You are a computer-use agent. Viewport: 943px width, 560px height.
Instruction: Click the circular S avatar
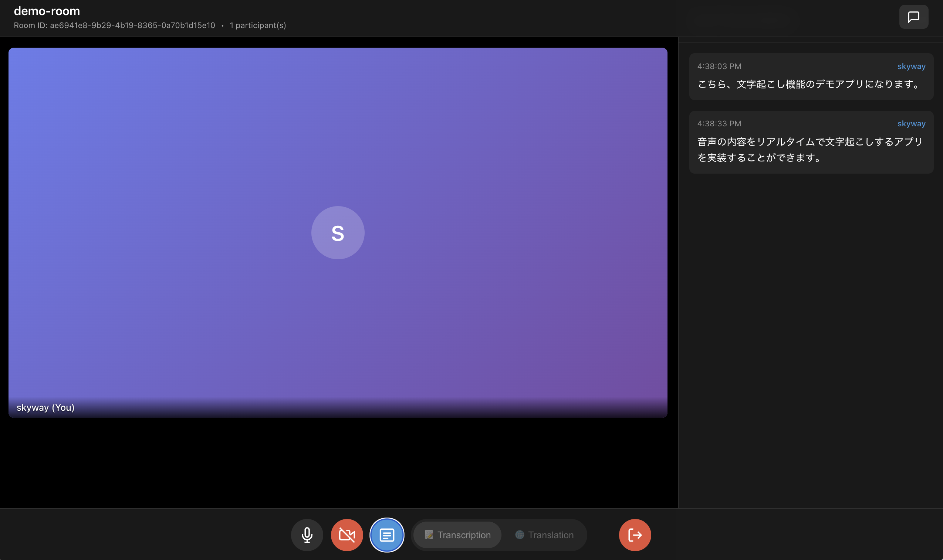pos(338,233)
